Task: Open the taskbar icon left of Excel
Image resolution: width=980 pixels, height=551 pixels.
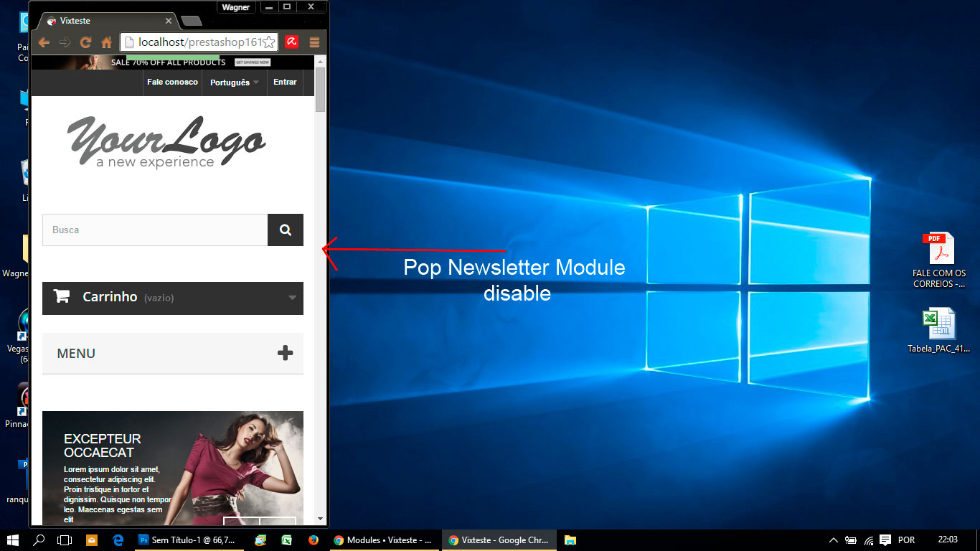Action: (260, 540)
